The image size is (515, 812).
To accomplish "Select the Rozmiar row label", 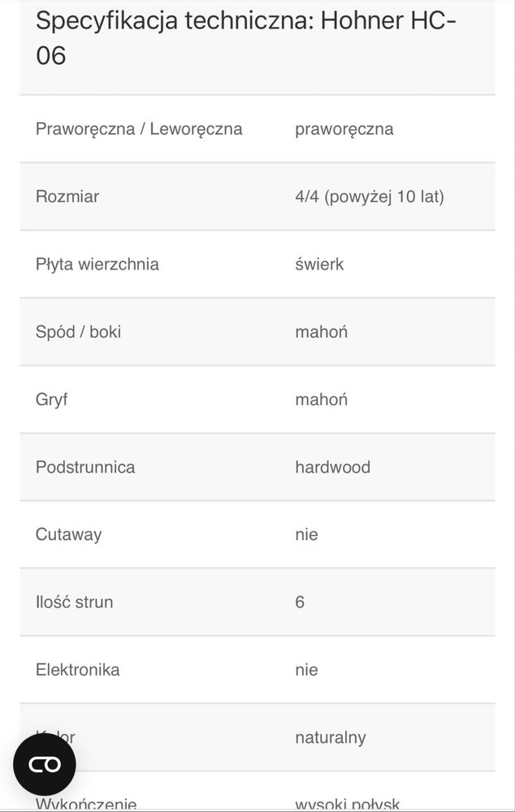I will [67, 197].
